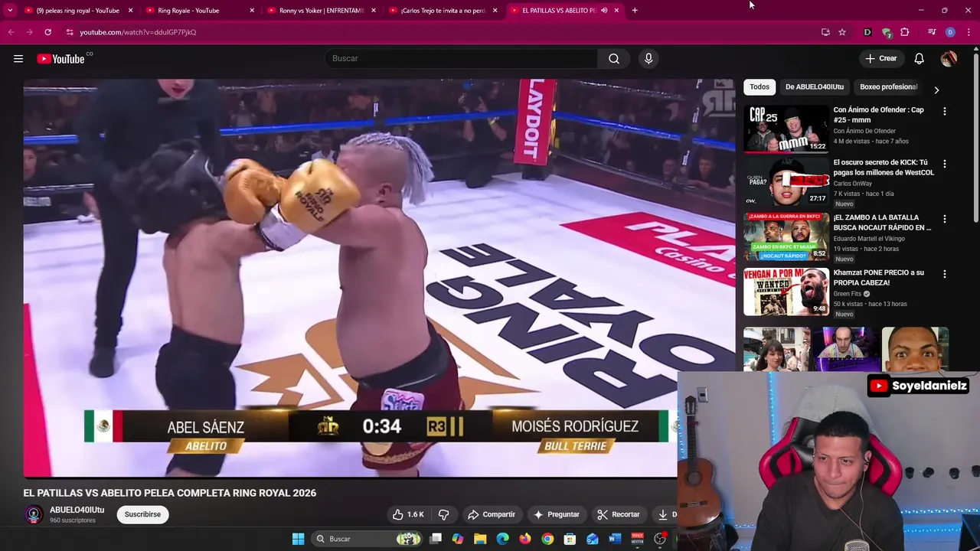This screenshot has width=980, height=551.
Task: Open the black D extension icon
Action: click(867, 32)
